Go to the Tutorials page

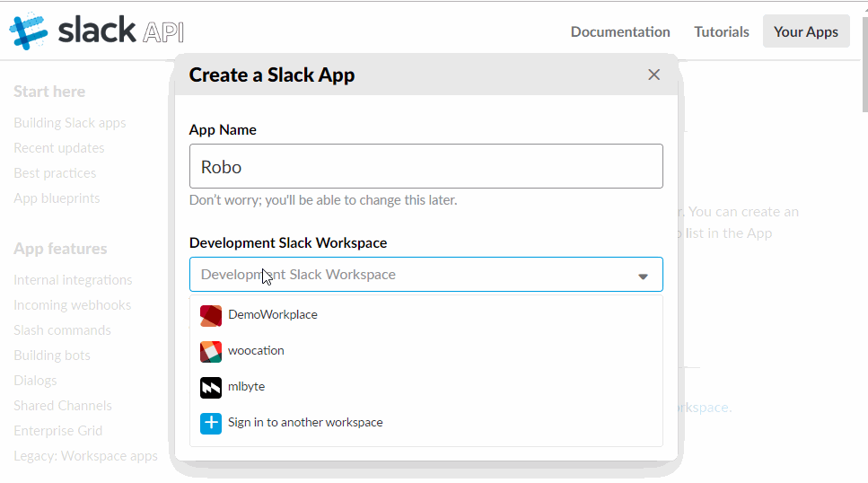(x=722, y=31)
